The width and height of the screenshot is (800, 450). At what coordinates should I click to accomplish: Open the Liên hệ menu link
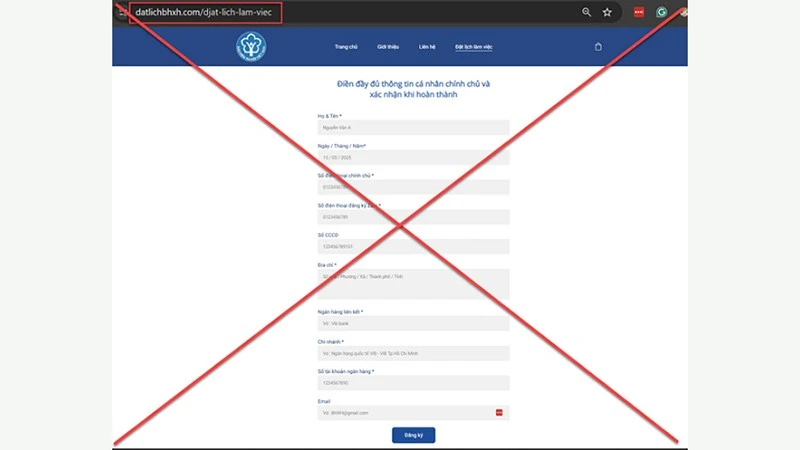coord(426,47)
